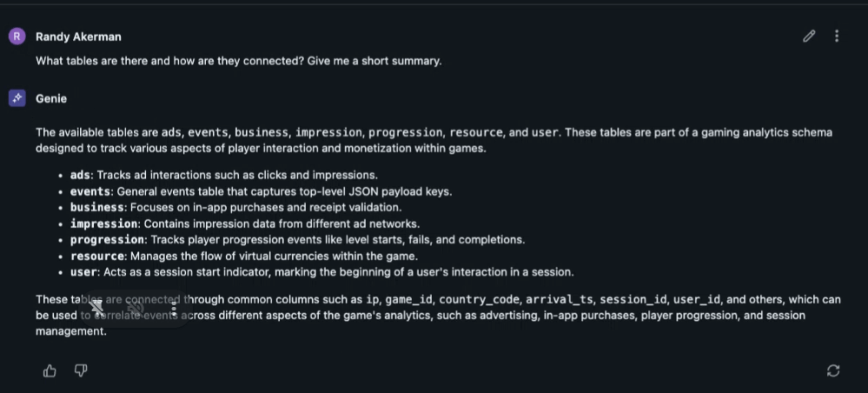Open the floating overlay's three-dot menu
The width and height of the screenshot is (868, 393).
click(x=174, y=308)
